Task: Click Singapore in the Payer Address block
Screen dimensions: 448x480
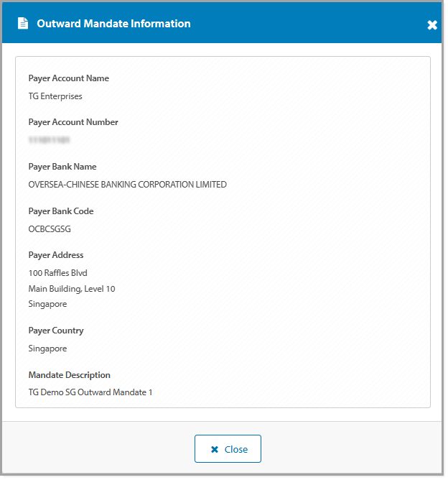Action: click(47, 304)
